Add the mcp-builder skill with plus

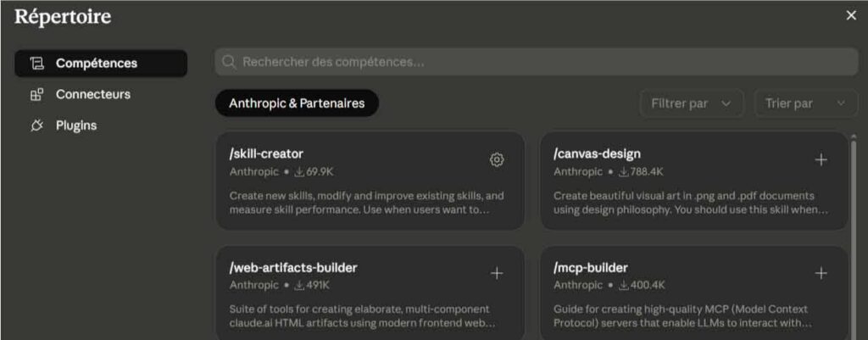coord(821,274)
